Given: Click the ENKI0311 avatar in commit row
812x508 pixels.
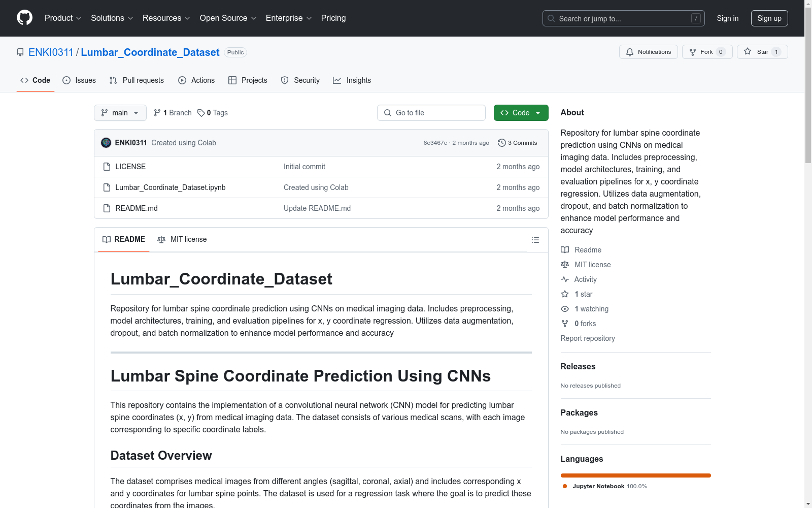Looking at the screenshot, I should pos(106,143).
